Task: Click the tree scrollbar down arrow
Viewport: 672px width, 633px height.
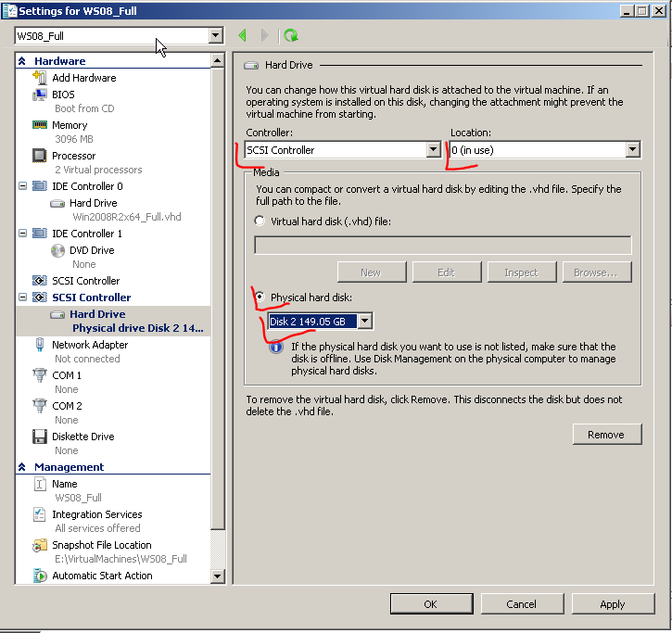Action: [x=217, y=576]
